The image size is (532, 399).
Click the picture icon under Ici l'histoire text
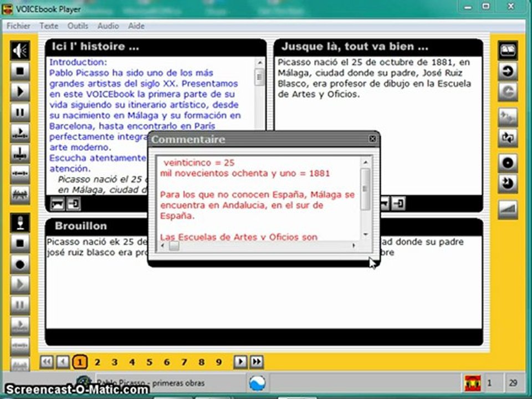pos(57,204)
